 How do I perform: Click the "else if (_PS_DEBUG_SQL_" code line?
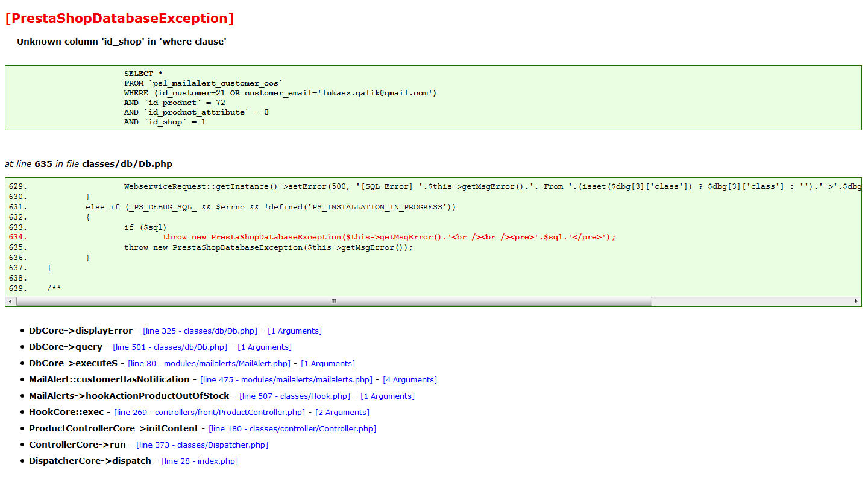click(271, 207)
